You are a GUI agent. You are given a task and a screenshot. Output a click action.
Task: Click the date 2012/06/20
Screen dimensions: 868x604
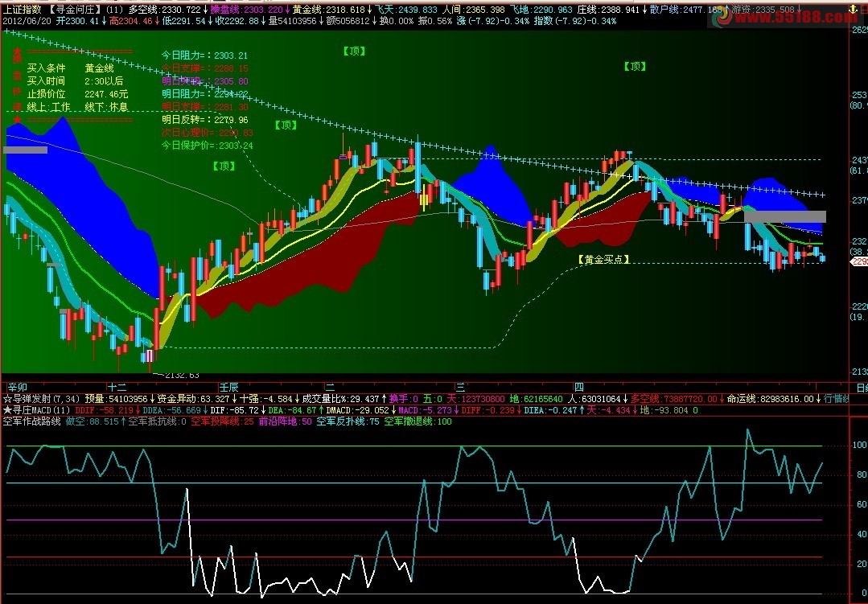tap(27, 21)
